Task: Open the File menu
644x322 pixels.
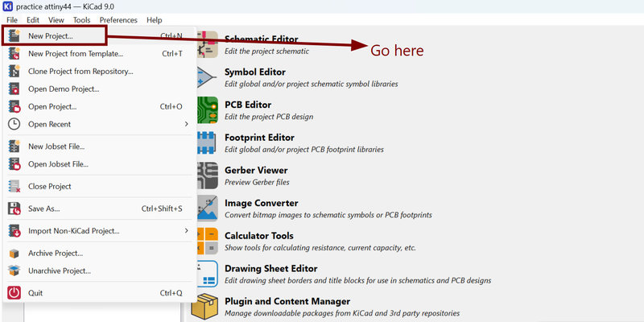Action: point(12,19)
